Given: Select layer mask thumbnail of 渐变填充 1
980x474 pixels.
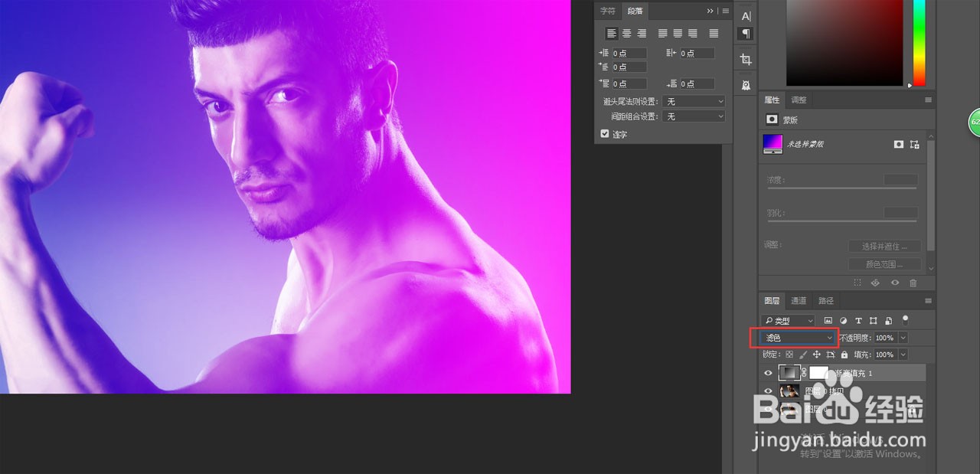Looking at the screenshot, I should click(819, 373).
